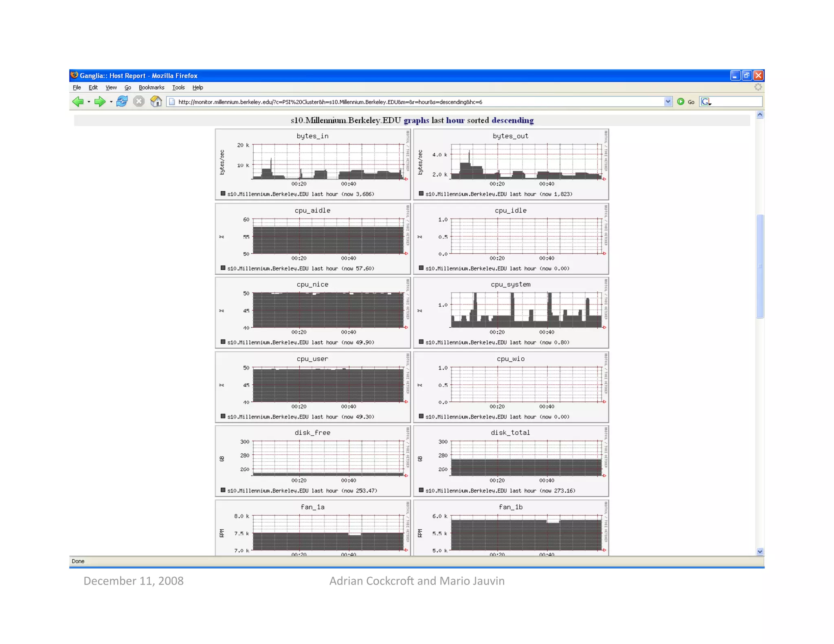Reload the page with the refresh icon
Screen dimensions: 834x644
click(x=122, y=101)
